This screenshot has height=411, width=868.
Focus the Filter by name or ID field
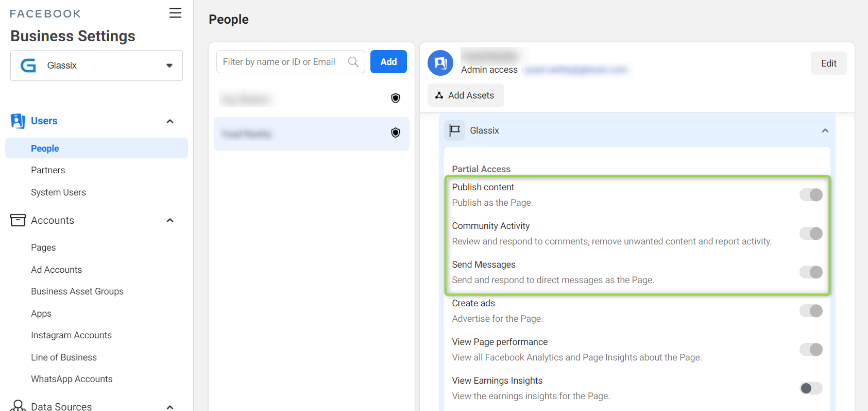[x=291, y=62]
